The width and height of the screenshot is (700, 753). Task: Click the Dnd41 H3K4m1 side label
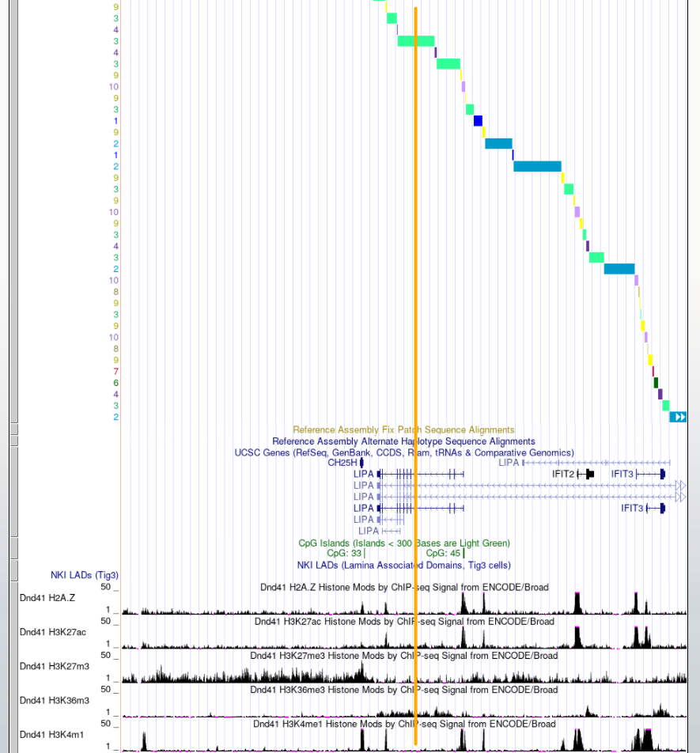click(x=52, y=735)
